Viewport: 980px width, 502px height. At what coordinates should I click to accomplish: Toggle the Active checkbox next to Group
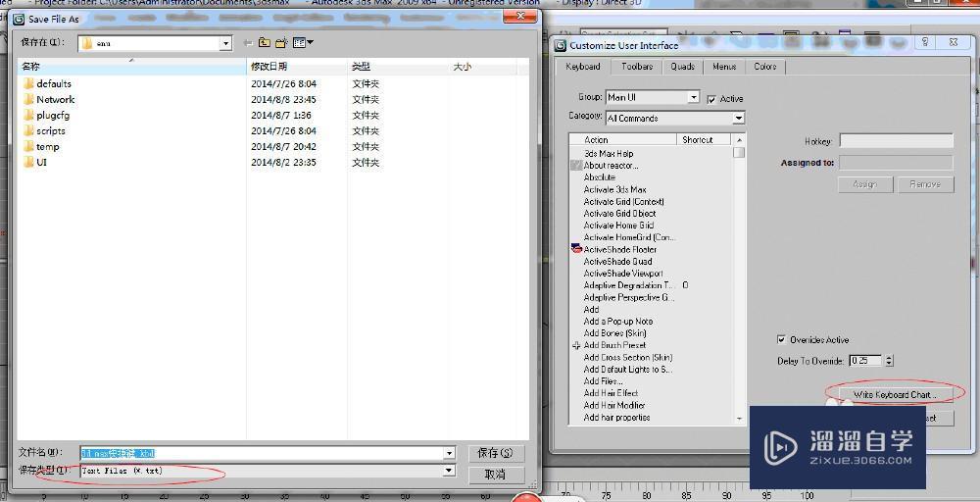click(x=711, y=99)
